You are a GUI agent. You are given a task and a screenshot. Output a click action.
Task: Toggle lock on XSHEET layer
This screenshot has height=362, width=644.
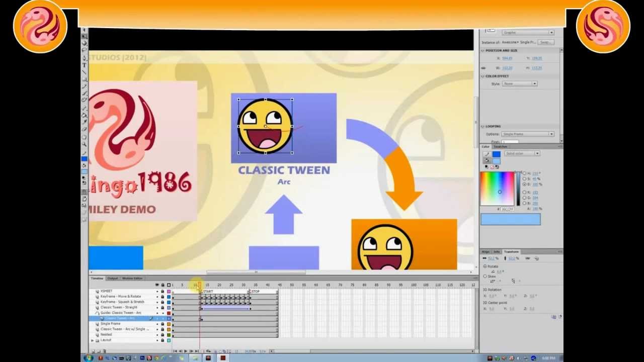pos(163,291)
